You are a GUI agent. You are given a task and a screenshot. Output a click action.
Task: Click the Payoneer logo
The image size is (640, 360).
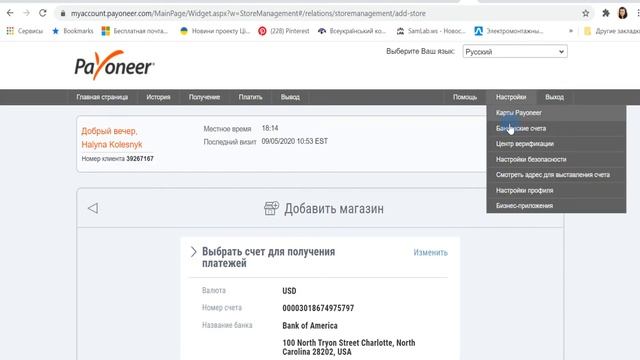(114, 65)
